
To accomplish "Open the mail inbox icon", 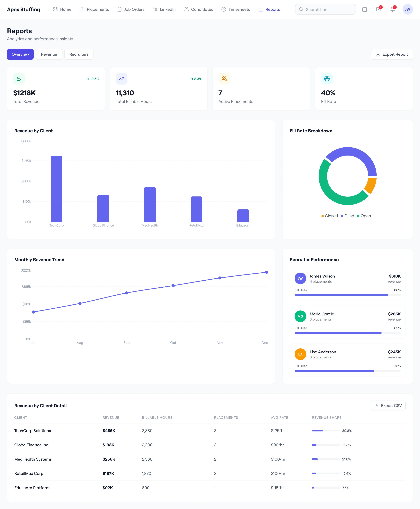I will [x=378, y=9].
